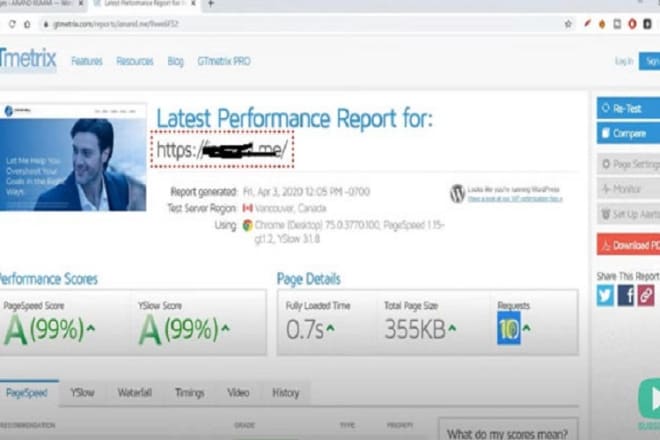The width and height of the screenshot is (660, 440).
Task: Open the browser home icon
Action: tap(27, 24)
